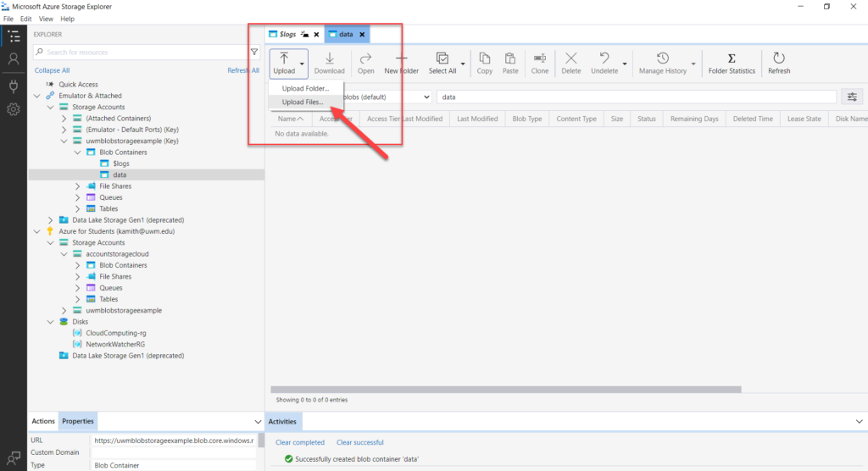Sort by the Name column header
868x471 pixels.
292,119
